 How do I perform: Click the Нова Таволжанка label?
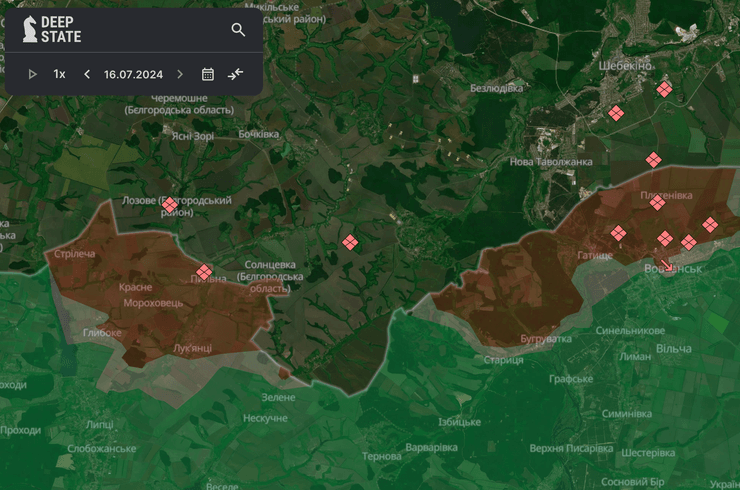tap(551, 162)
